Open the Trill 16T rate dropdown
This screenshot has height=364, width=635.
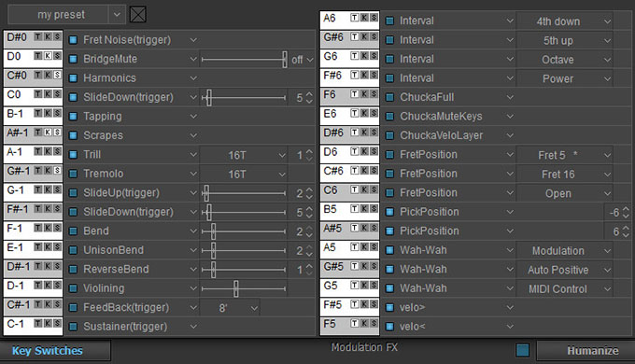(x=243, y=155)
